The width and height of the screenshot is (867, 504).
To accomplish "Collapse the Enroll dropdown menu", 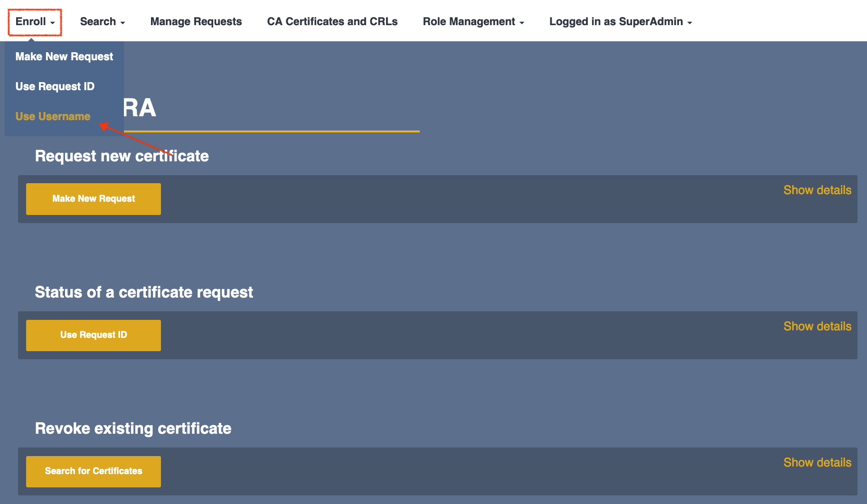I will [35, 22].
